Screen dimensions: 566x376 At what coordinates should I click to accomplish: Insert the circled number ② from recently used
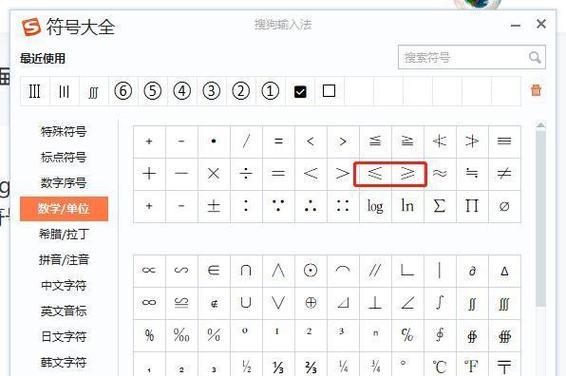coord(241,91)
